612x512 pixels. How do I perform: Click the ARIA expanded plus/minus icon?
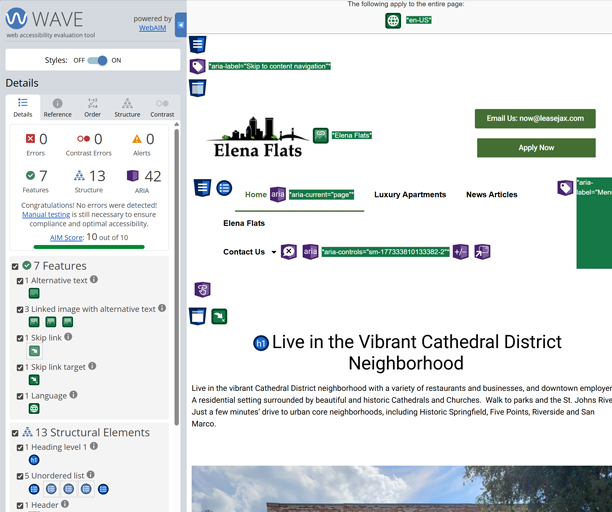click(461, 252)
